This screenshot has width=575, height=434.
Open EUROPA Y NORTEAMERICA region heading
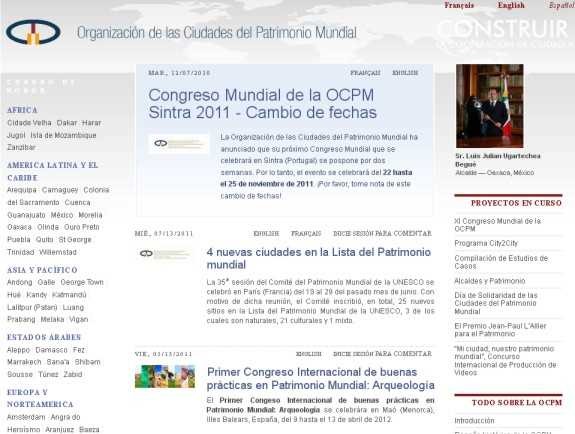point(40,398)
